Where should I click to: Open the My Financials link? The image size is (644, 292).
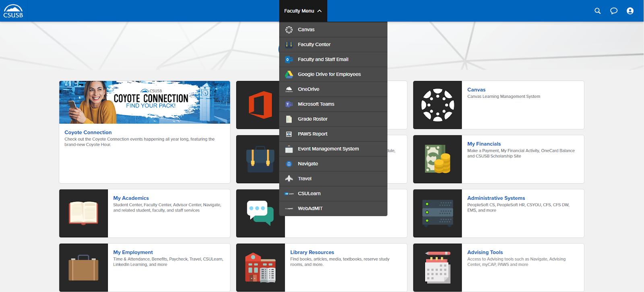pyautogui.click(x=484, y=144)
